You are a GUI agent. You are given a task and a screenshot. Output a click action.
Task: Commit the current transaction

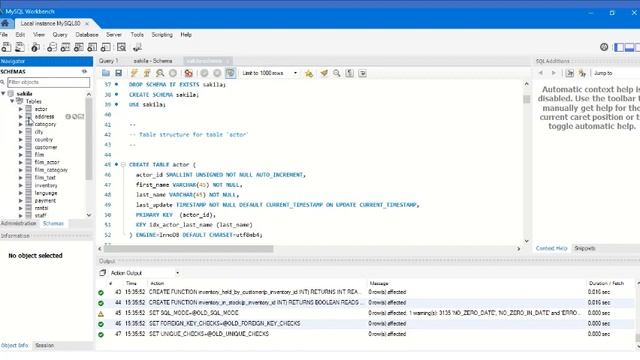204,73
